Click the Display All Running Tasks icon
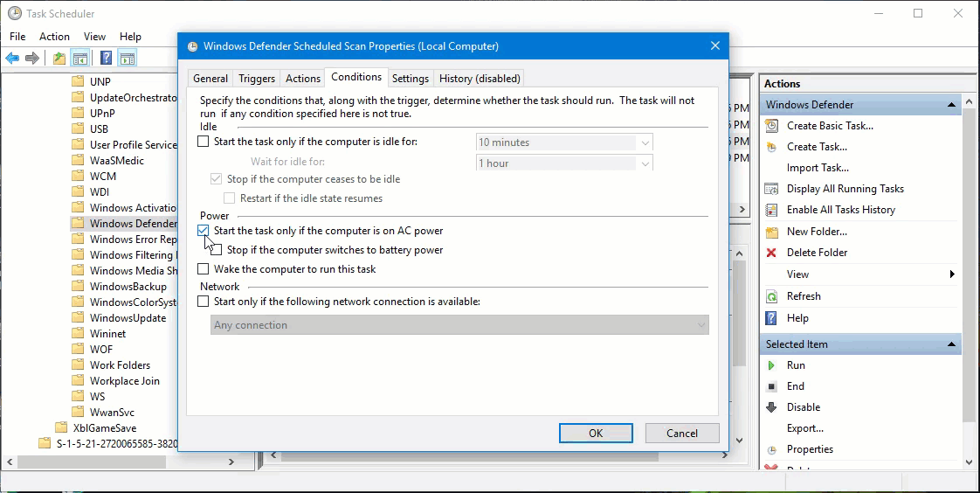980x493 pixels. click(x=772, y=189)
